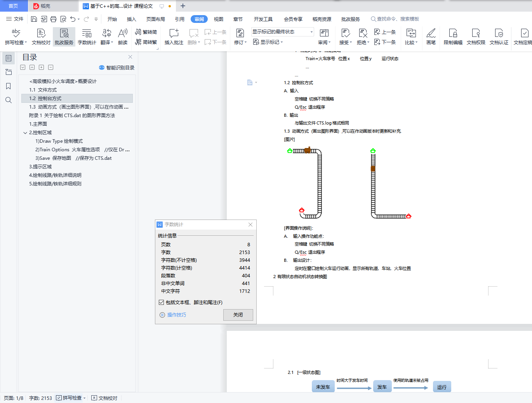The height and width of the screenshot is (403, 532).
Task: Open the search magnifier in left sidebar
Action: (9, 100)
